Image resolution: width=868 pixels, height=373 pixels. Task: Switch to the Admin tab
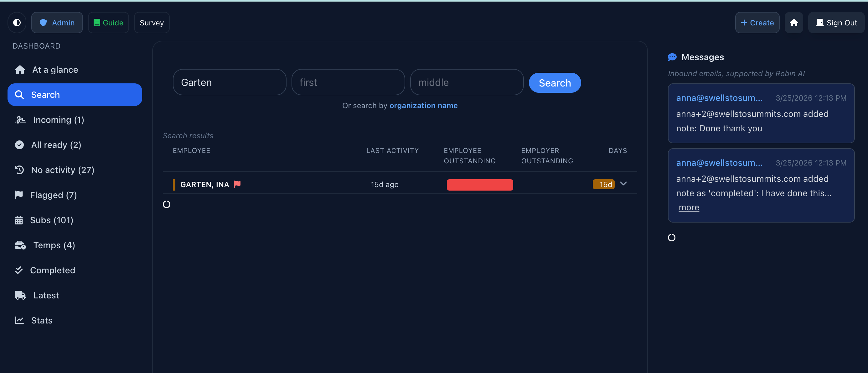point(57,23)
